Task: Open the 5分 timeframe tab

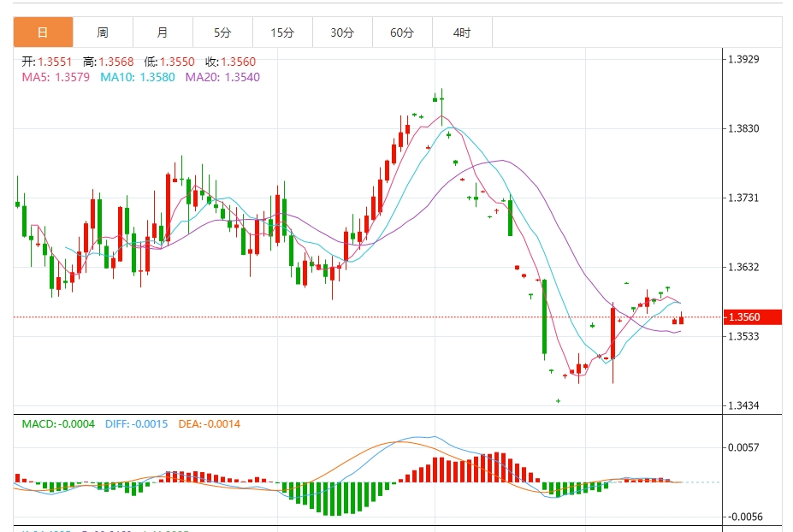Action: point(222,33)
